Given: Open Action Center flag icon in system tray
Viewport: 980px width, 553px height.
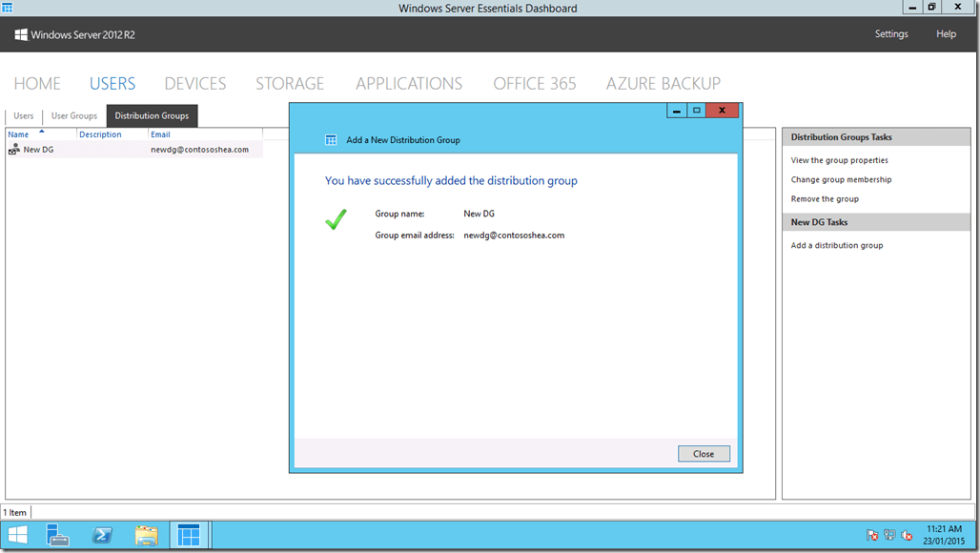Looking at the screenshot, I should pos(871,536).
